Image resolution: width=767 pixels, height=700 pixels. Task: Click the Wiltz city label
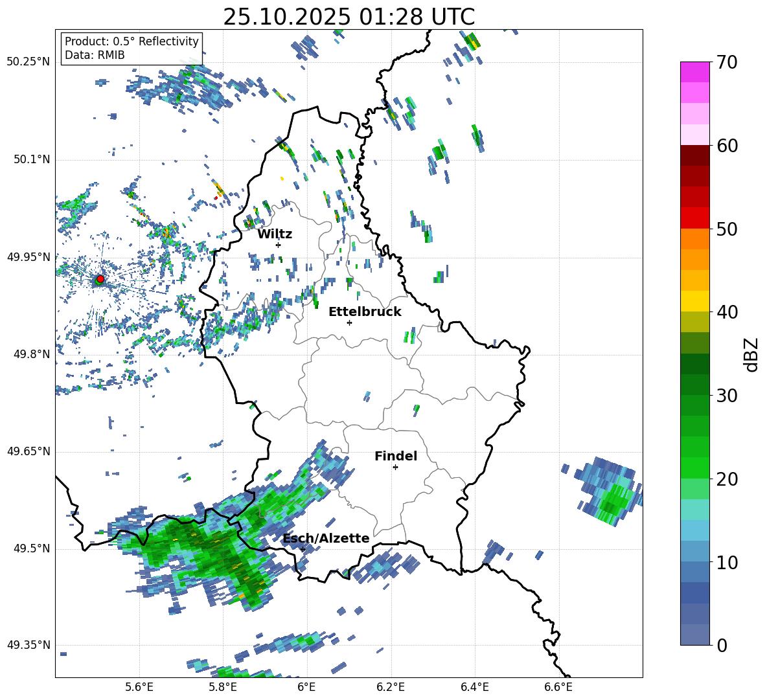pos(275,234)
